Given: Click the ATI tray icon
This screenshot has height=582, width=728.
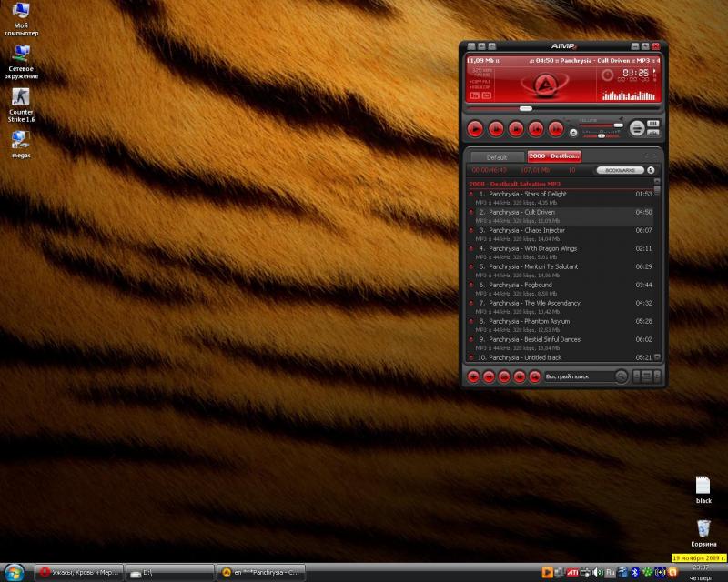Looking at the screenshot, I should point(572,573).
